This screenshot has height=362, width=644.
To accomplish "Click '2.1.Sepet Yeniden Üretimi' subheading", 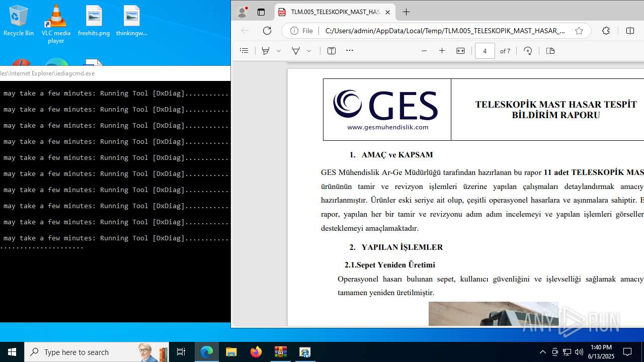I will (390, 265).
